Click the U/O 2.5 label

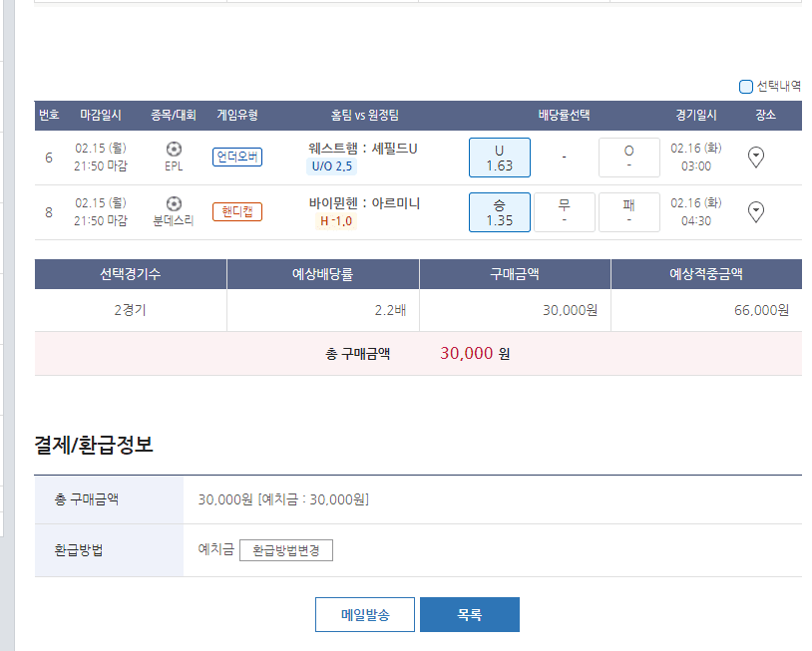click(x=332, y=166)
